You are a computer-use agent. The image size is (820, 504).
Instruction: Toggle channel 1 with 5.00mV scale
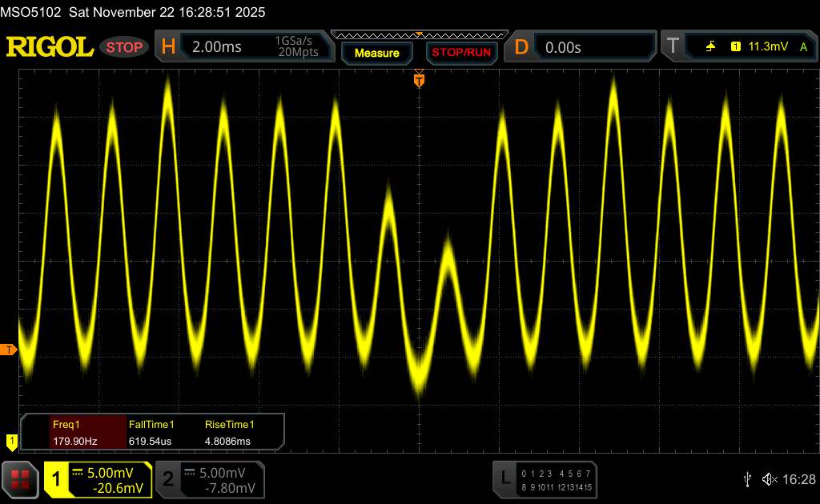[98, 479]
